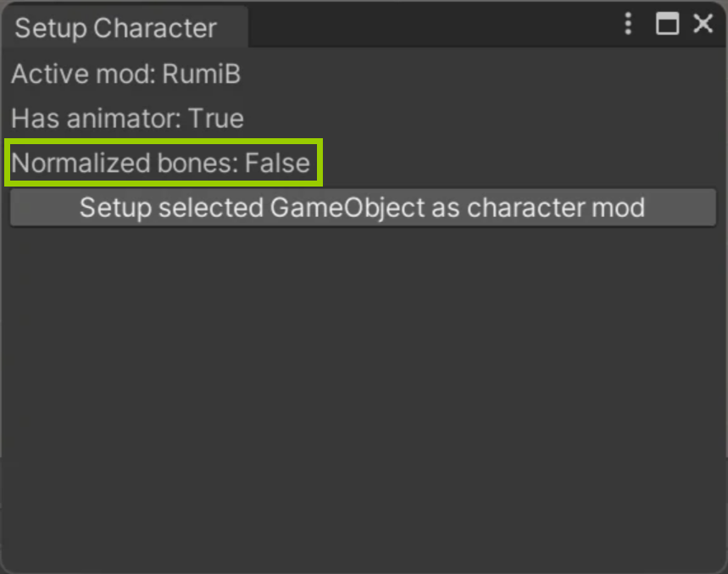Screen dimensions: 728x574
Task: Maximize the Setup Character window
Action: click(x=667, y=23)
